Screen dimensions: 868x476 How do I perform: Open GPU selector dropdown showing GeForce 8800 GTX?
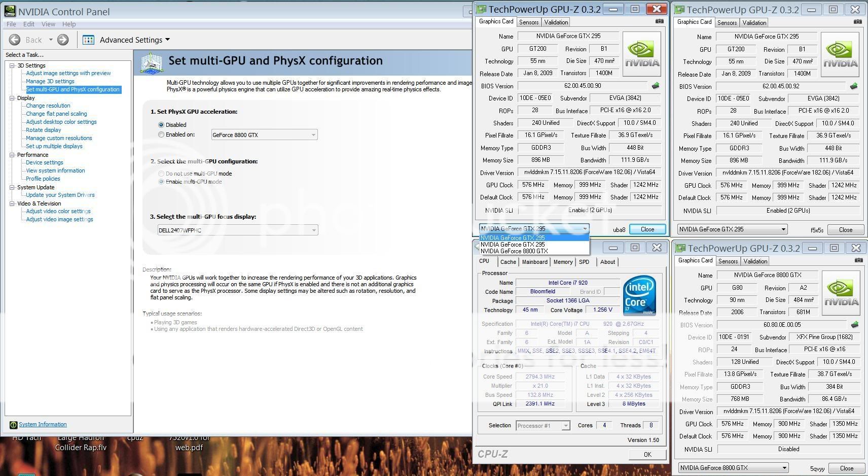733,468
